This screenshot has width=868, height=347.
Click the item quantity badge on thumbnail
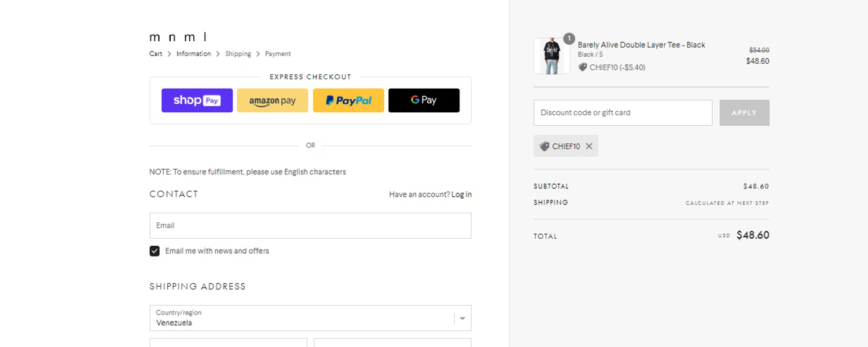(x=569, y=39)
